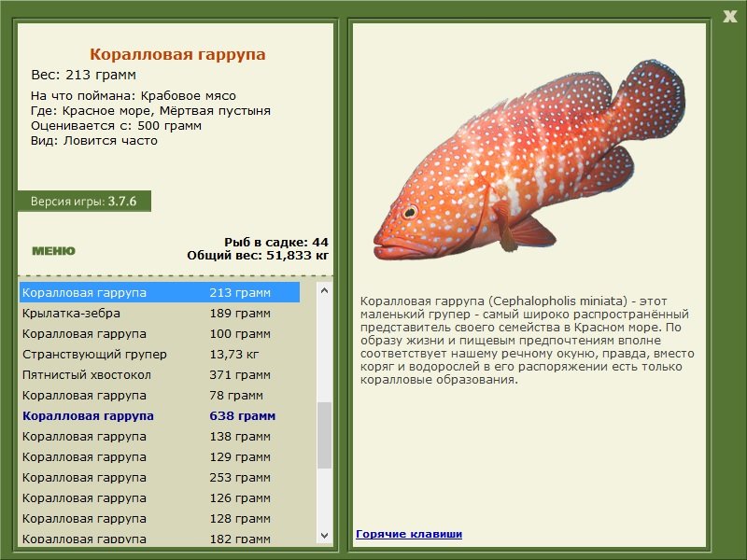Select the Коралловая гаррупа 100 грамм row
747x560 pixels.
pos(160,333)
